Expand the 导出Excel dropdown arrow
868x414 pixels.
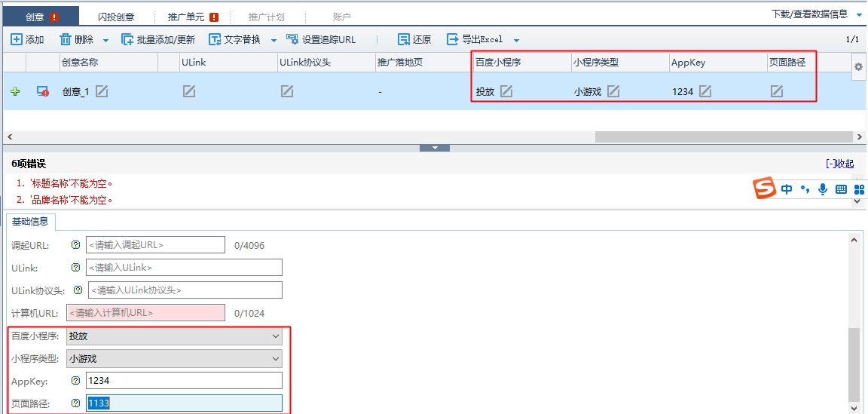coord(516,40)
